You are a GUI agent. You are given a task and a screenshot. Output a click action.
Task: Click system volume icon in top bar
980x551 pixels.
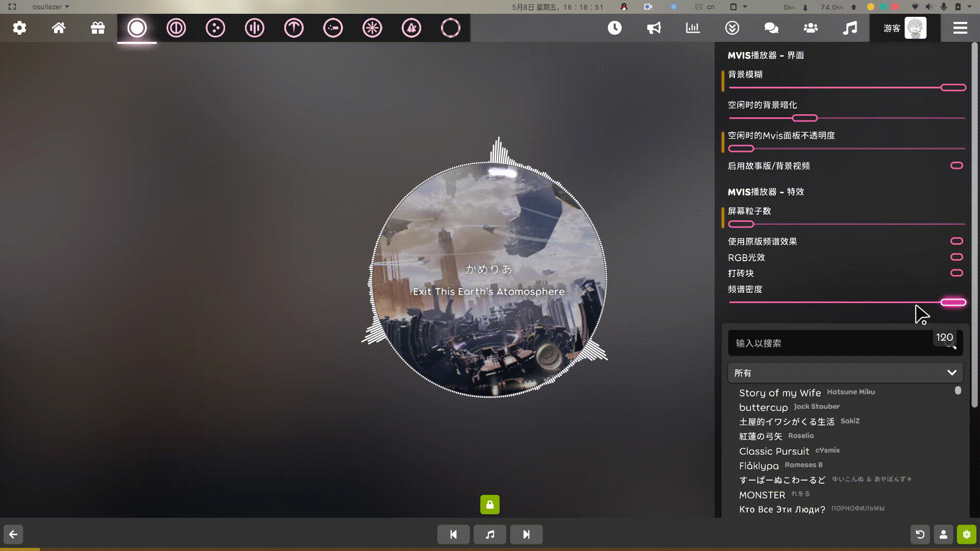click(929, 7)
